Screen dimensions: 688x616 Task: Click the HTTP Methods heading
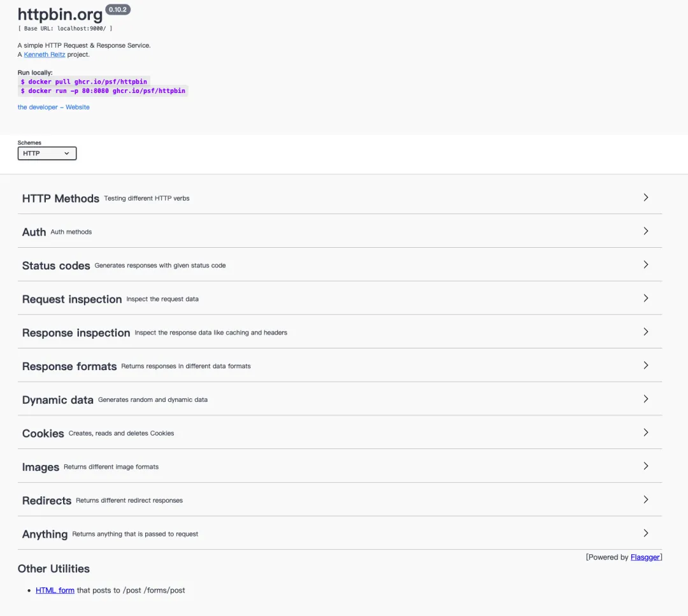tap(61, 199)
